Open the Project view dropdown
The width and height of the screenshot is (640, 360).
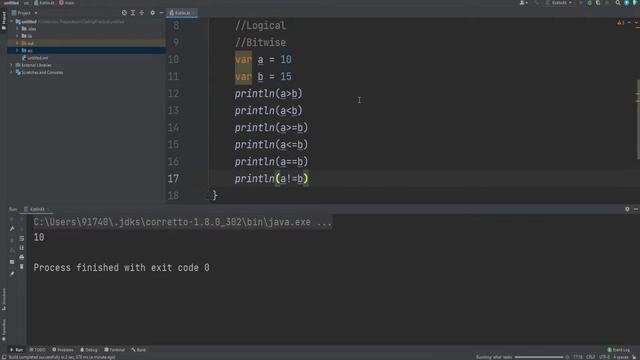point(24,13)
